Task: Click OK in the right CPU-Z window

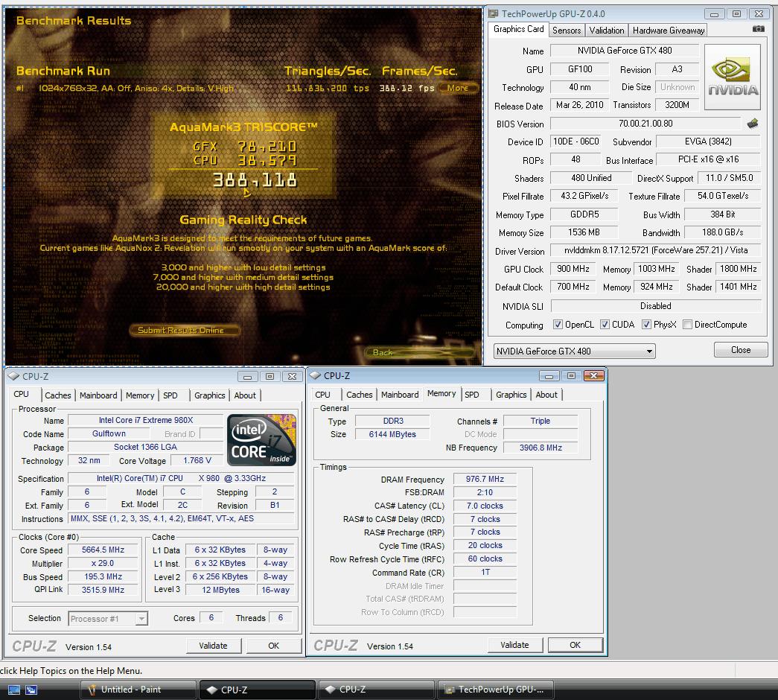Action: click(575, 645)
